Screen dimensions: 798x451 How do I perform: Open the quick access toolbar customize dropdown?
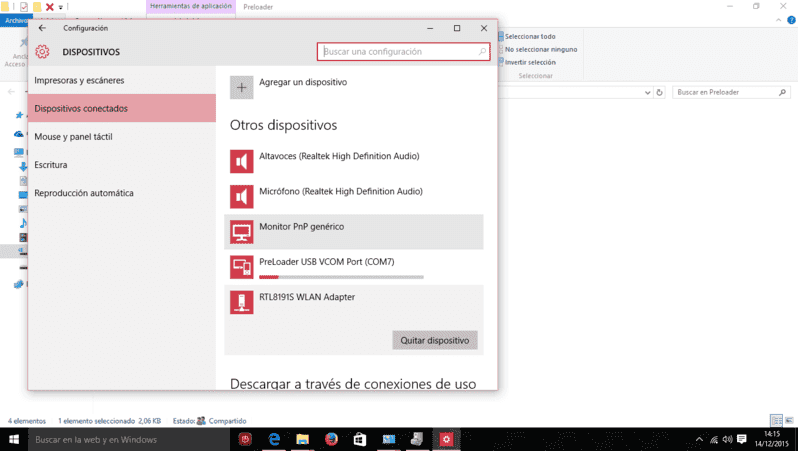pyautogui.click(x=61, y=7)
